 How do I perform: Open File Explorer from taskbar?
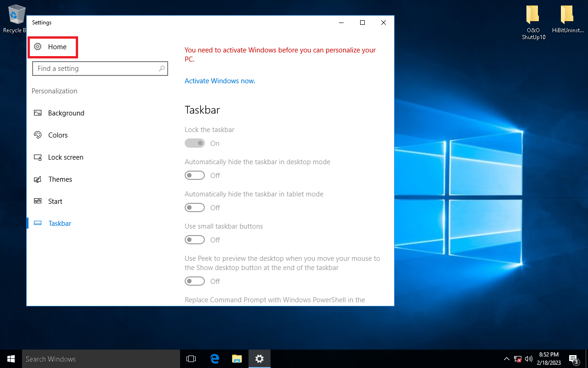coord(237,359)
